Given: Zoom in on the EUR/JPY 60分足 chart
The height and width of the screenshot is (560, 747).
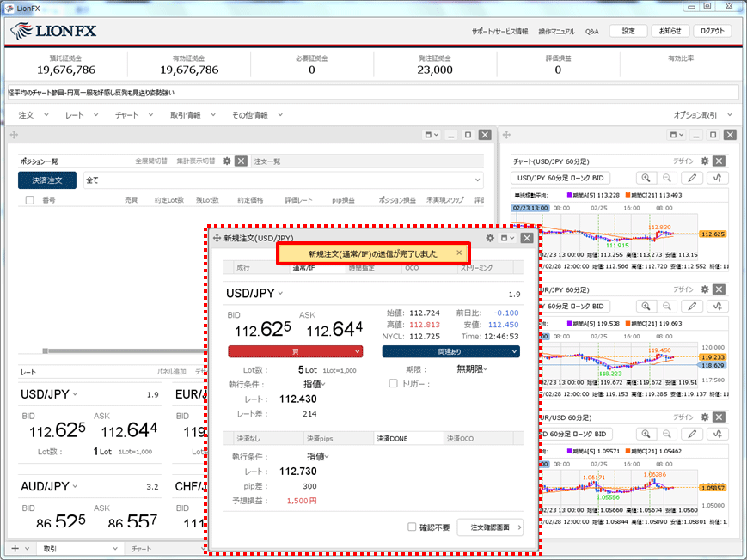Looking at the screenshot, I should (646, 306).
